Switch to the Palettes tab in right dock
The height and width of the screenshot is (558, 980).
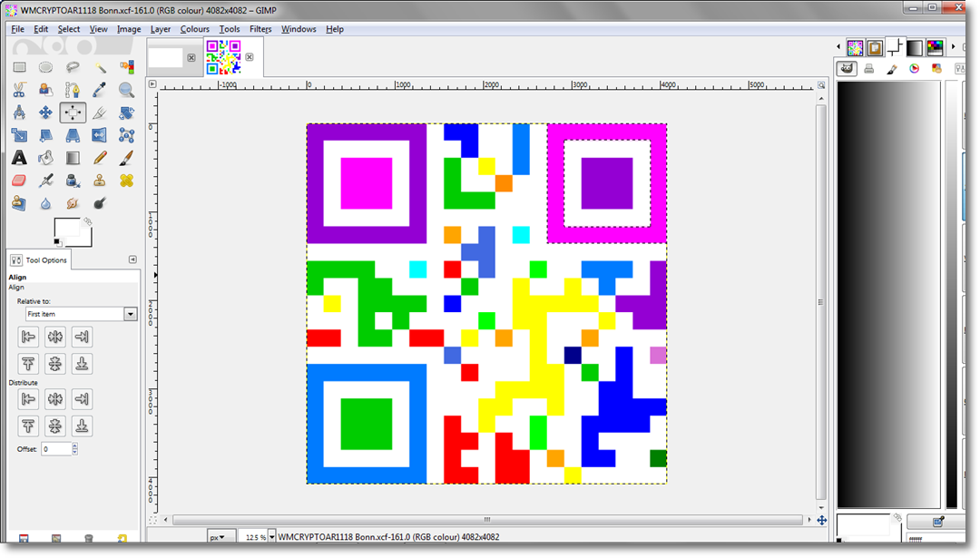point(935,47)
